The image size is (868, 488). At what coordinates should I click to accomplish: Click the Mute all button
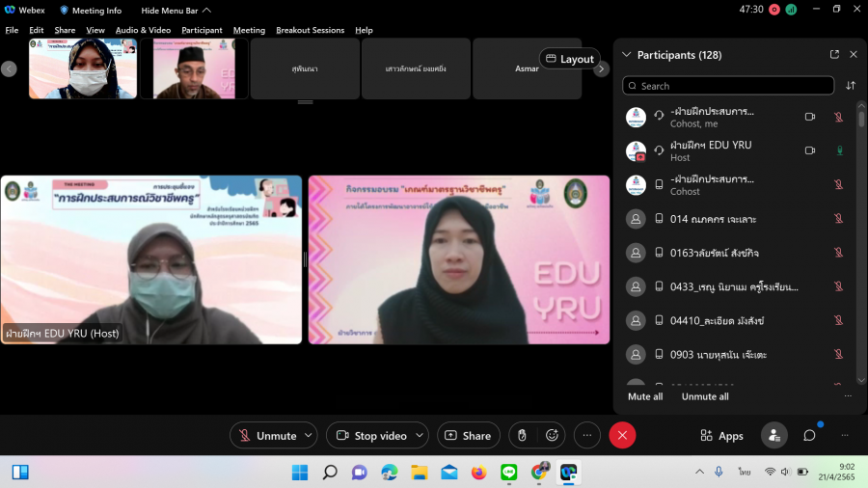645,396
